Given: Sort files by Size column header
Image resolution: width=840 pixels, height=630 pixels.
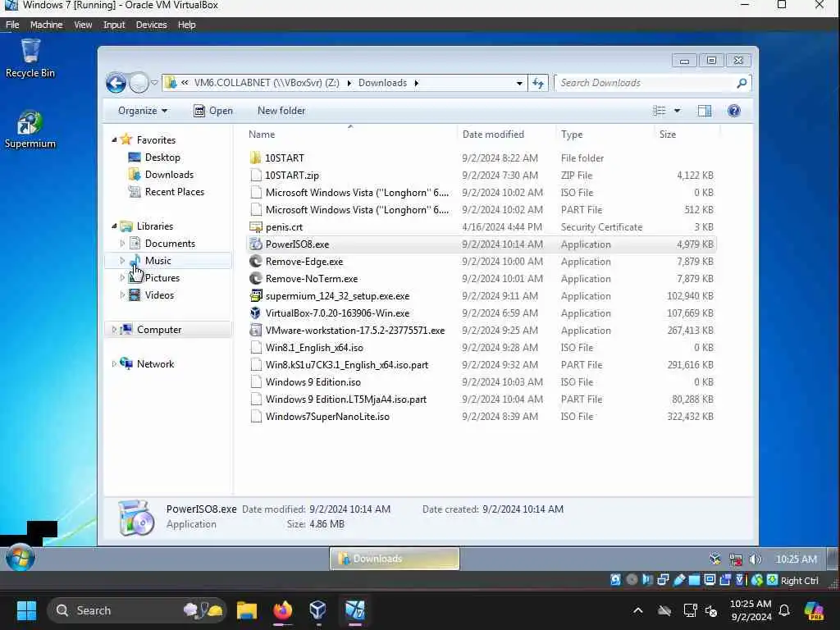Looking at the screenshot, I should [x=687, y=135].
